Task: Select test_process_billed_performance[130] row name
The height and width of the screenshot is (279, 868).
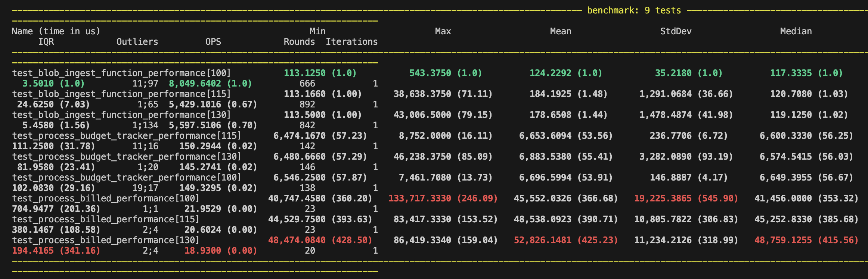Action: pos(106,240)
